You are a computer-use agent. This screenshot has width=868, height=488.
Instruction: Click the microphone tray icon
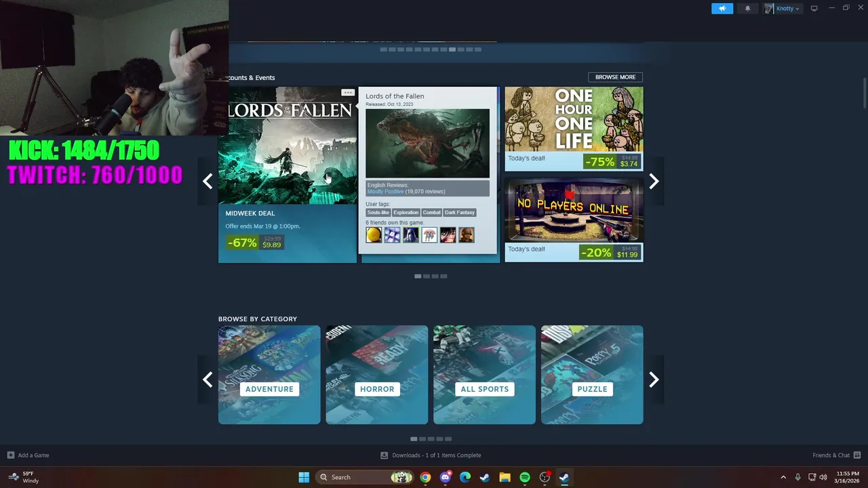tap(797, 477)
